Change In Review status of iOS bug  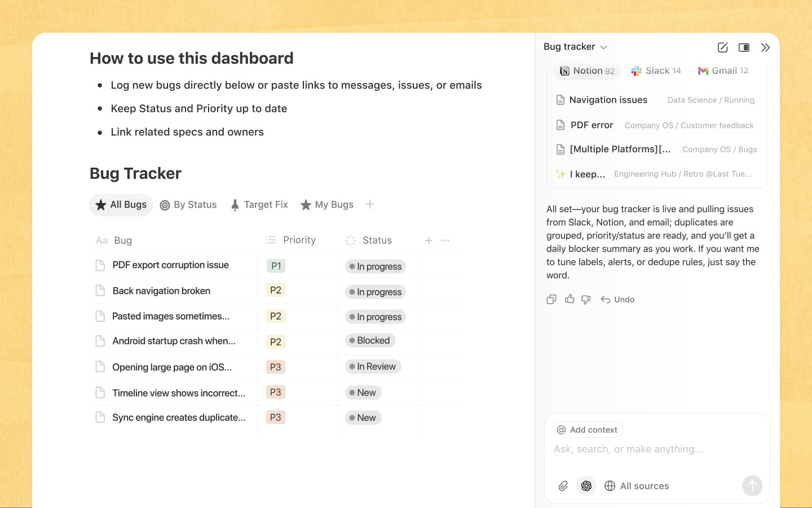(x=373, y=366)
